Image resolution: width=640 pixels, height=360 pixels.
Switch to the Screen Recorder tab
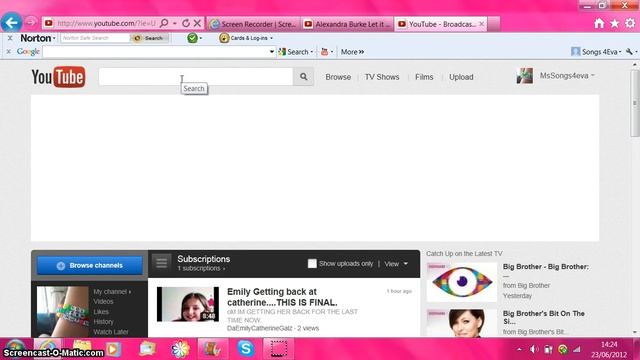coord(253,24)
